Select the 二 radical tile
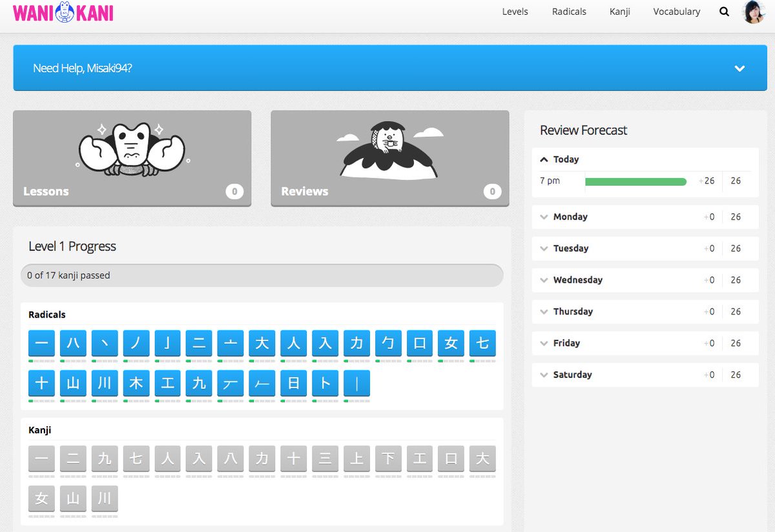 pos(199,343)
